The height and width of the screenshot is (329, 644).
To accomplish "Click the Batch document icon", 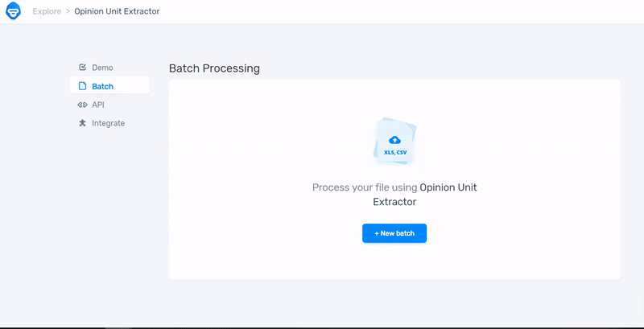I will [82, 86].
